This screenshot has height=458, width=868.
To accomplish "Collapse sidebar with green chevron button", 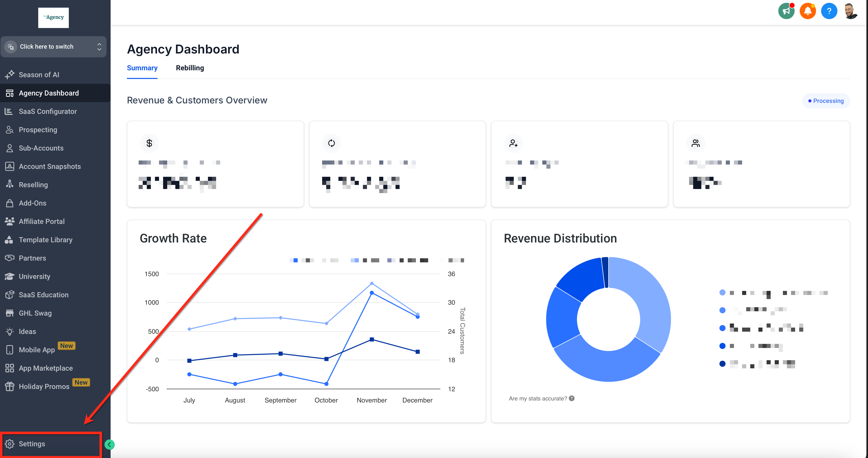I will click(109, 444).
